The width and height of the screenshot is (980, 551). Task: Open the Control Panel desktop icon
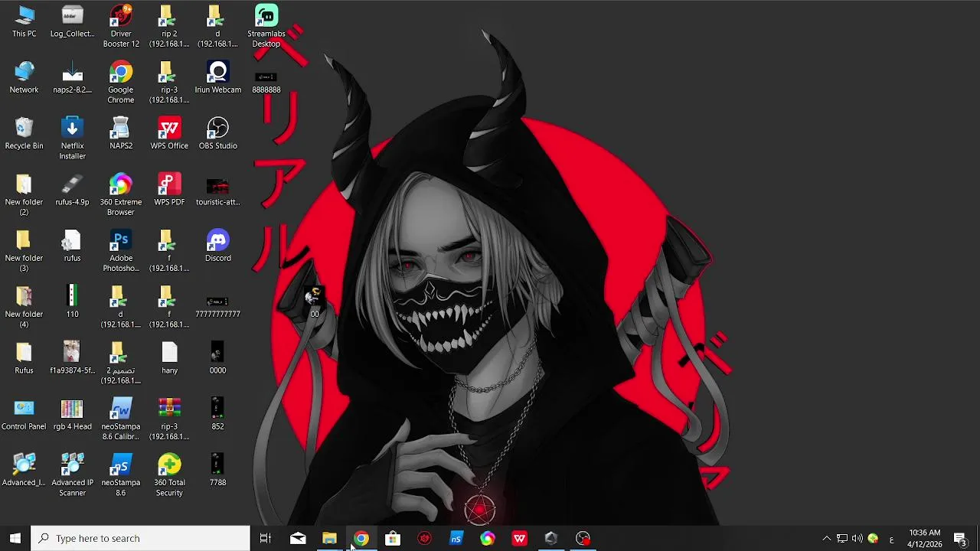[24, 414]
